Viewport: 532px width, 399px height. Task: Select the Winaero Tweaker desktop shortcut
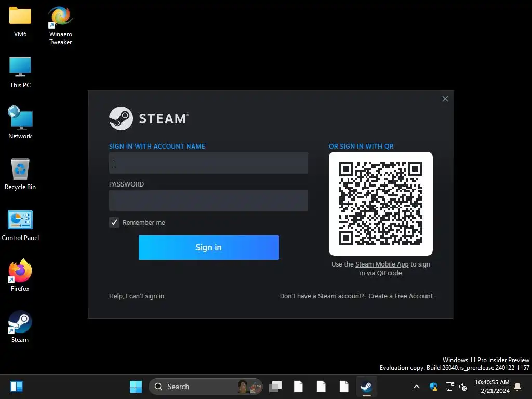pyautogui.click(x=60, y=25)
